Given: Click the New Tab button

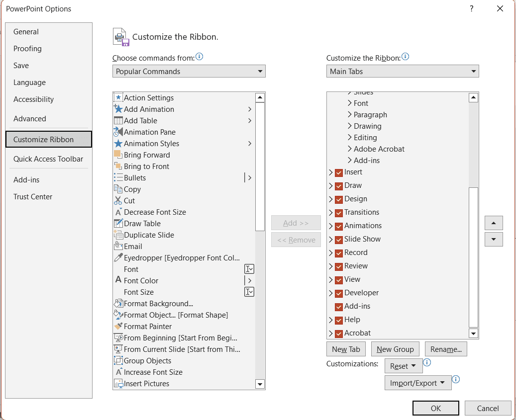Looking at the screenshot, I should (346, 349).
